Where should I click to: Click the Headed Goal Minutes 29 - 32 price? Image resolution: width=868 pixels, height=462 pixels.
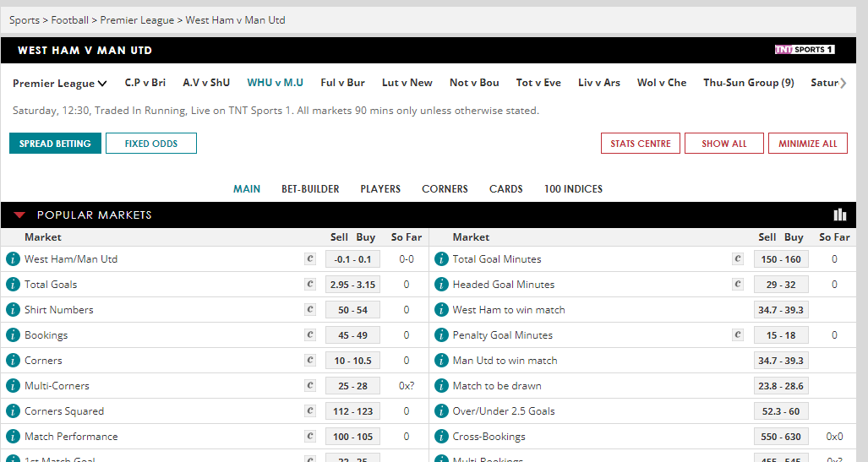coord(781,285)
